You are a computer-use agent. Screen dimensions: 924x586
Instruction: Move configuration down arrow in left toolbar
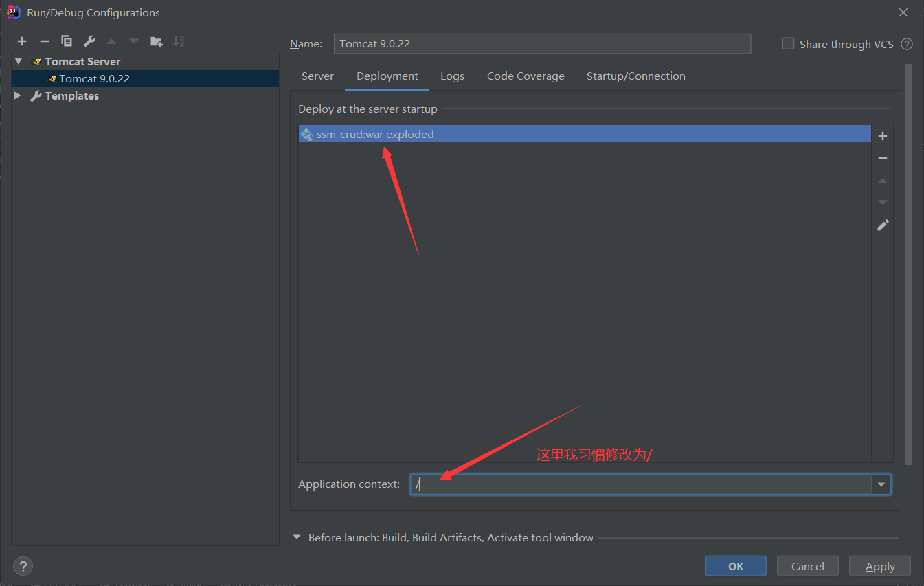[134, 41]
